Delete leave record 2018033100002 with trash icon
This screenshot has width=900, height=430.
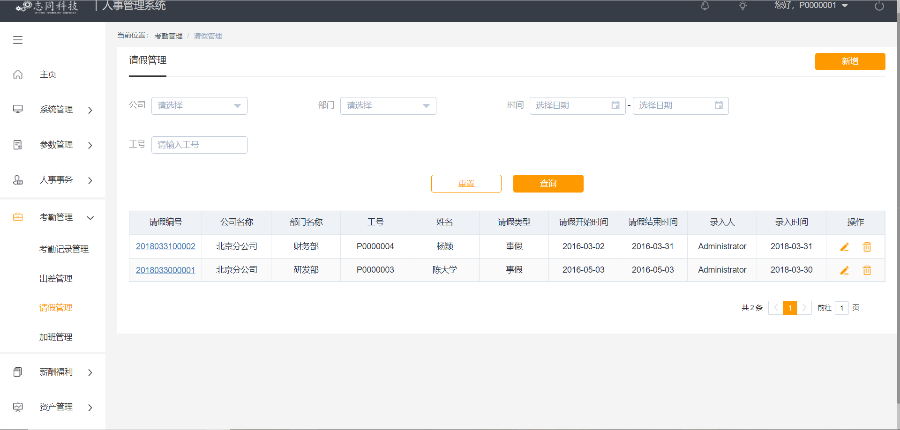(867, 247)
